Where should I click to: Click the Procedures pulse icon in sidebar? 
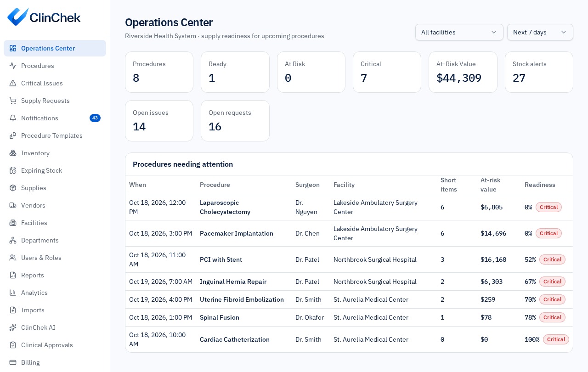click(13, 66)
